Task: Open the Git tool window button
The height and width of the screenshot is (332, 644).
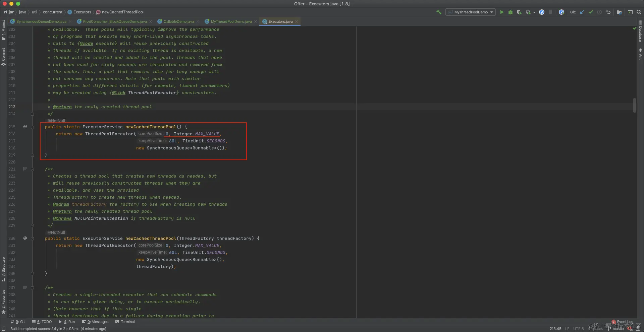Action: (18, 322)
